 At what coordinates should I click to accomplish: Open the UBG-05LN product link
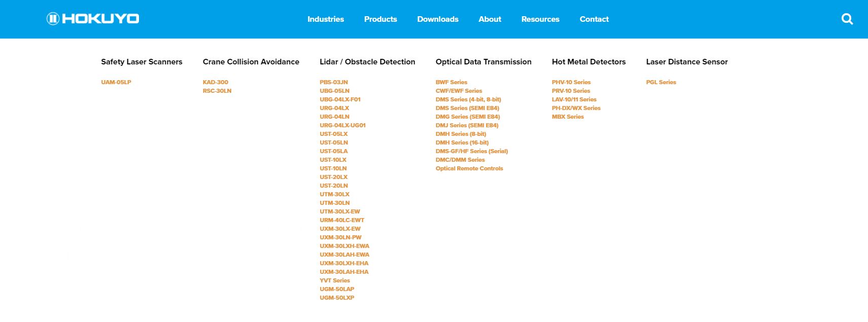pyautogui.click(x=334, y=91)
